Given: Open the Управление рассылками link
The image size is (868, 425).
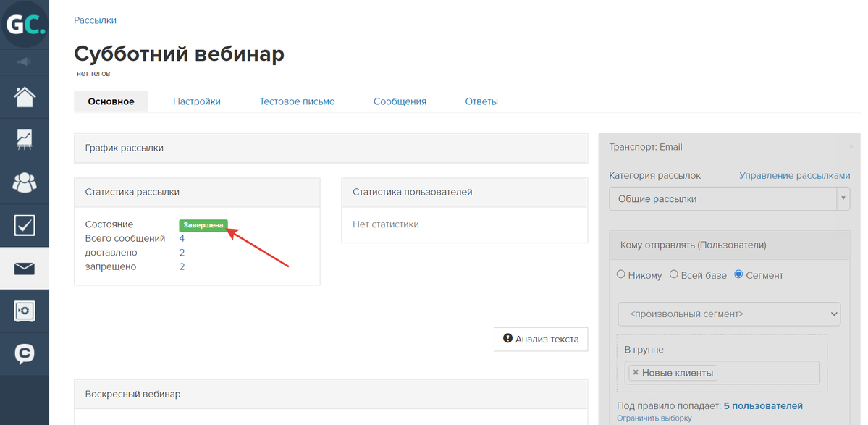Looking at the screenshot, I should tap(794, 175).
